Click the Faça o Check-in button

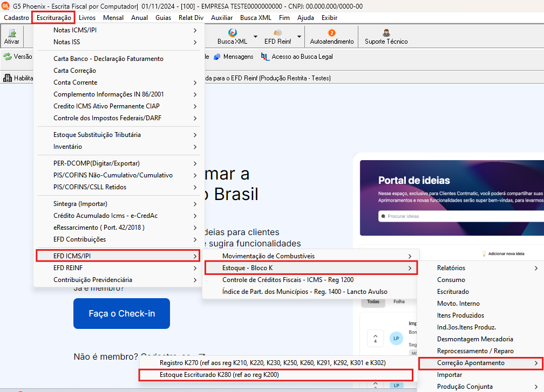click(x=122, y=314)
